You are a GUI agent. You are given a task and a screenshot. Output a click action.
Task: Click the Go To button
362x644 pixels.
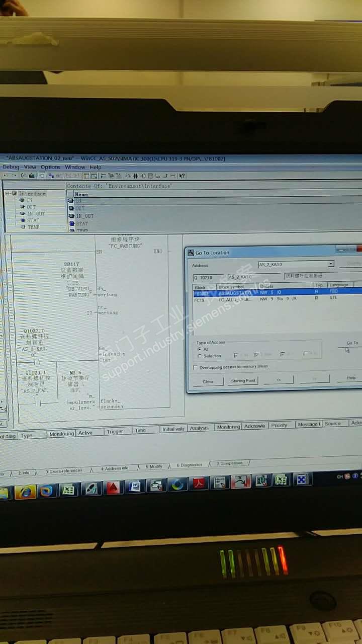coord(351,343)
